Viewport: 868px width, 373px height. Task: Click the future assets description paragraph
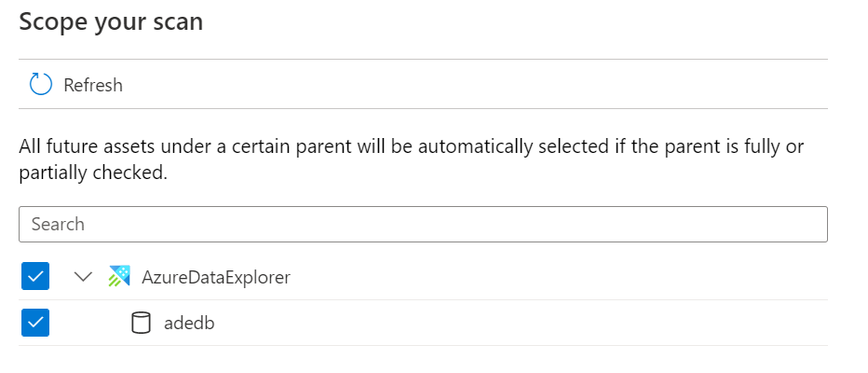click(x=412, y=159)
